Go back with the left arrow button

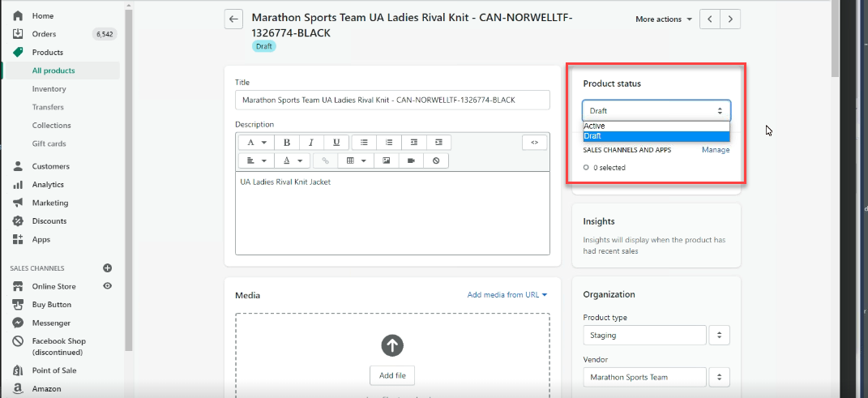(233, 19)
